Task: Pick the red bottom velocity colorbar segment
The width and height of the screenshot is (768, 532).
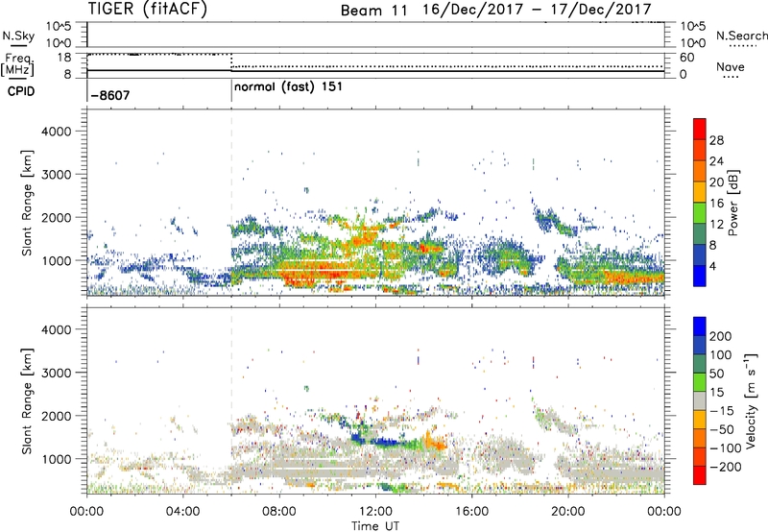Action: point(700,475)
